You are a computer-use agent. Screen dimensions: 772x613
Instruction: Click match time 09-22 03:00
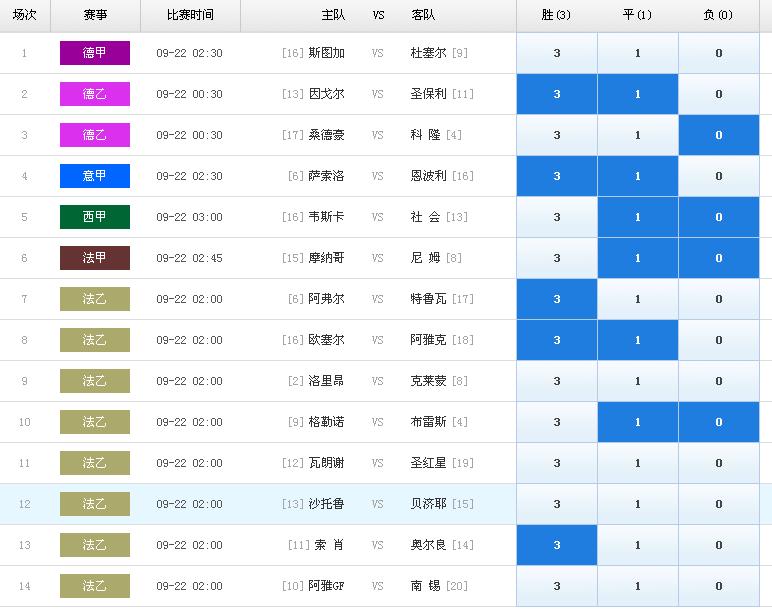point(190,217)
